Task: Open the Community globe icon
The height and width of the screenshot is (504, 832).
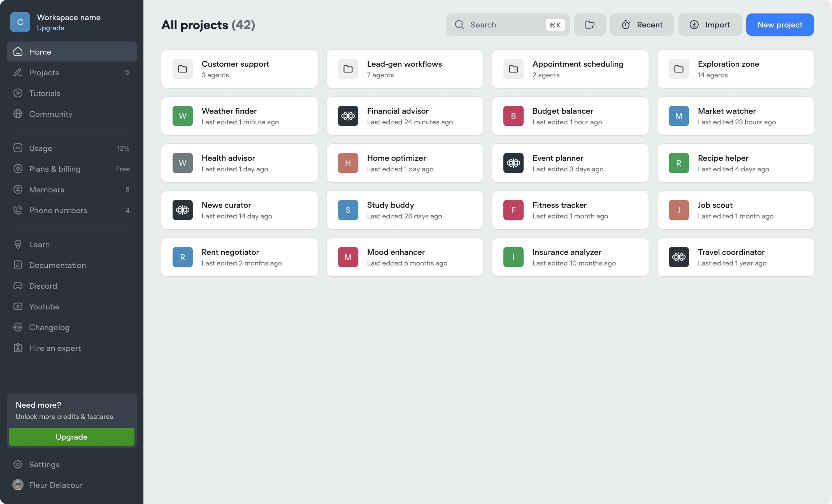Action: (18, 114)
